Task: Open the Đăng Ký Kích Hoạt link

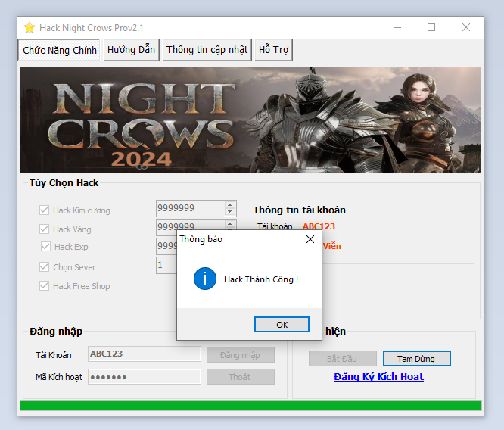Action: 378,376
